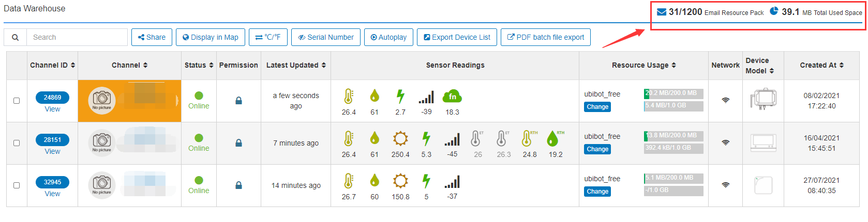Click the light sensor icon in channel 28151 row
This screenshot has width=868, height=222.
point(400,138)
